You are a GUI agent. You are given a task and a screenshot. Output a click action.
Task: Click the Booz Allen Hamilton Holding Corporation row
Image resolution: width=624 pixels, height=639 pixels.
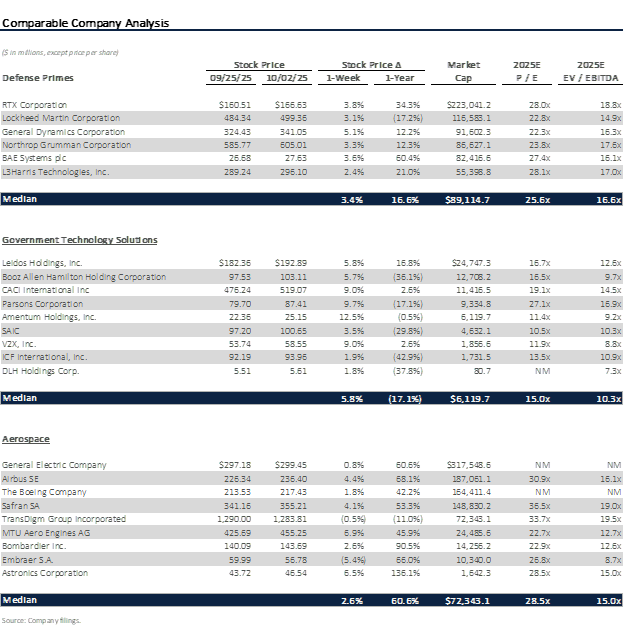coord(84,276)
